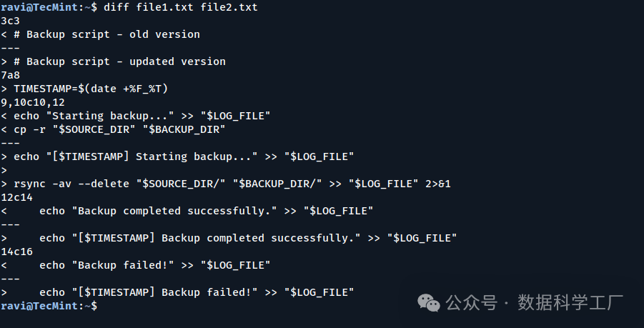Click the cp -r $SOURCE_DIR line
This screenshot has height=328, width=644.
(119, 129)
